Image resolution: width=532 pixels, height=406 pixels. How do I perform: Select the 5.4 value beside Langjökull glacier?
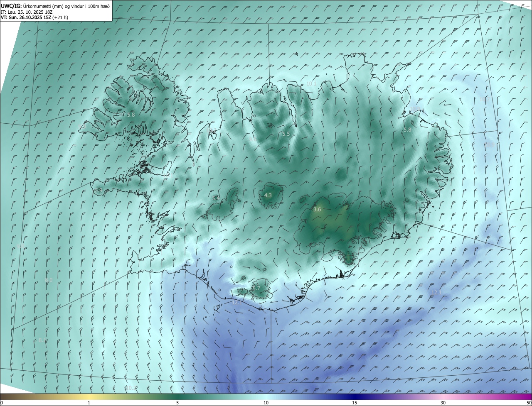click(216, 198)
